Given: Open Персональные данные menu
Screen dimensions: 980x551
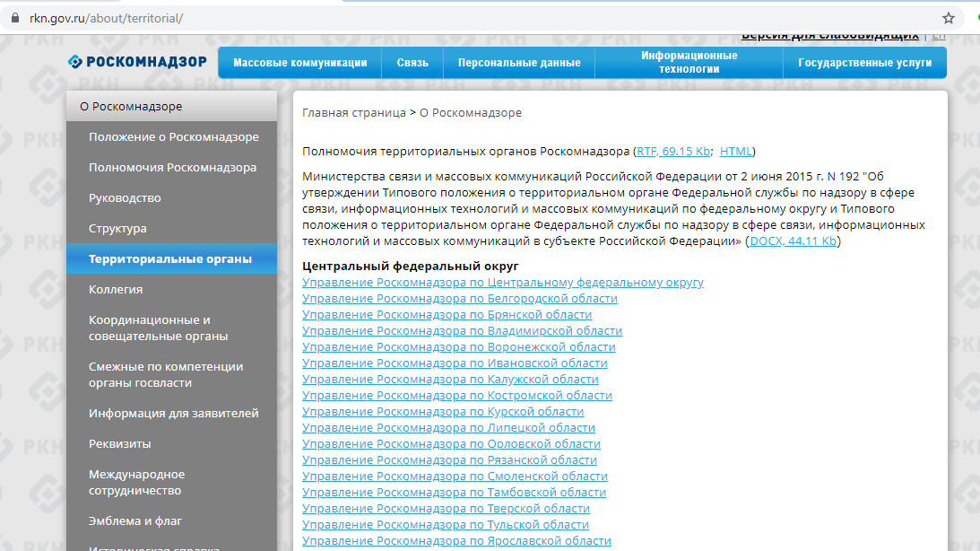Looking at the screenshot, I should (x=519, y=63).
